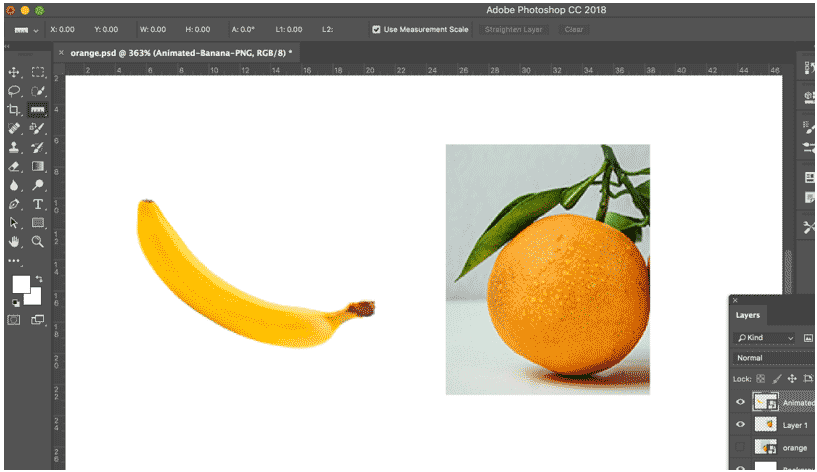Viewport: 817px width, 472px height.
Task: Select the Rectangle shape tool
Action: pos(38,223)
